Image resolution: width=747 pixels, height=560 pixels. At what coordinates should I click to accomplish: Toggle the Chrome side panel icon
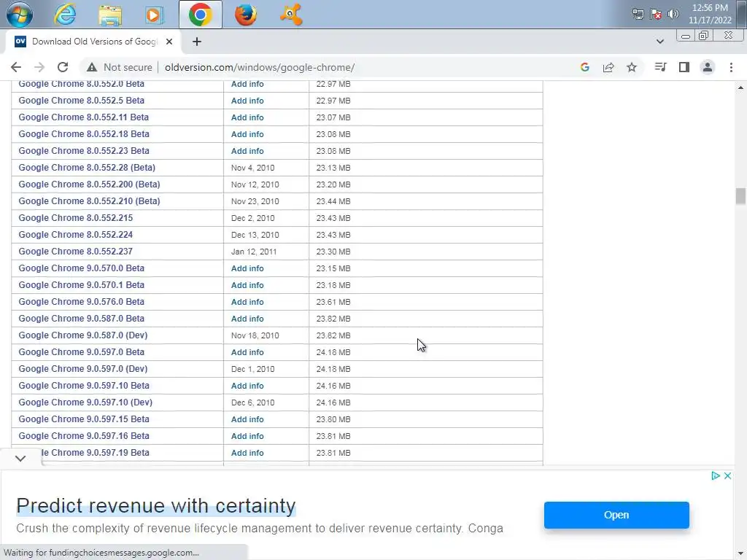[x=684, y=67]
